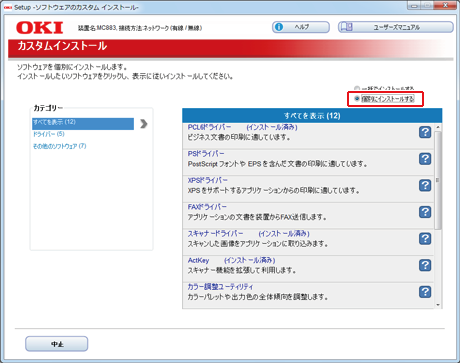This screenshot has height=363, width=460.
Task: Open help for FAX driver
Action: click(425, 212)
